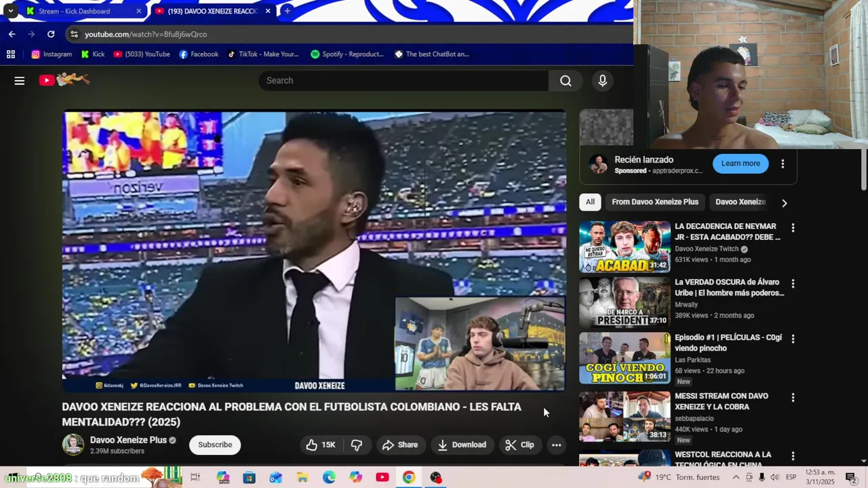
Task: Click LA DECADENCIA DE NEYMAR title
Action: (728, 232)
